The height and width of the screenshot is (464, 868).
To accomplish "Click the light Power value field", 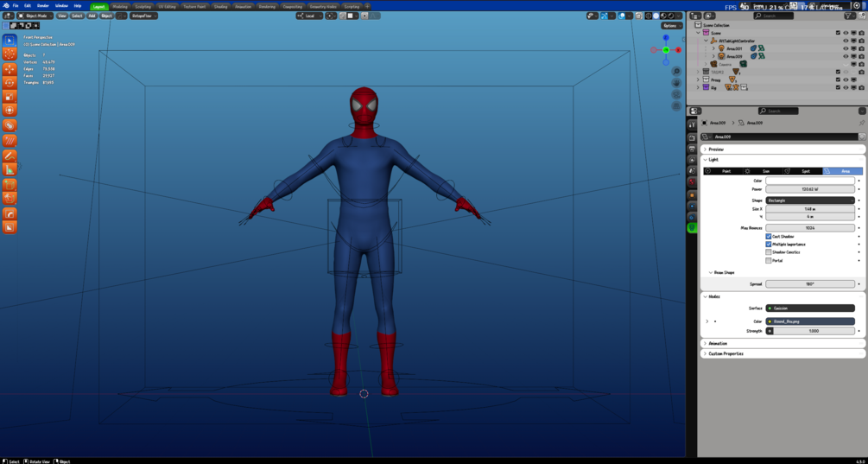I will 810,189.
